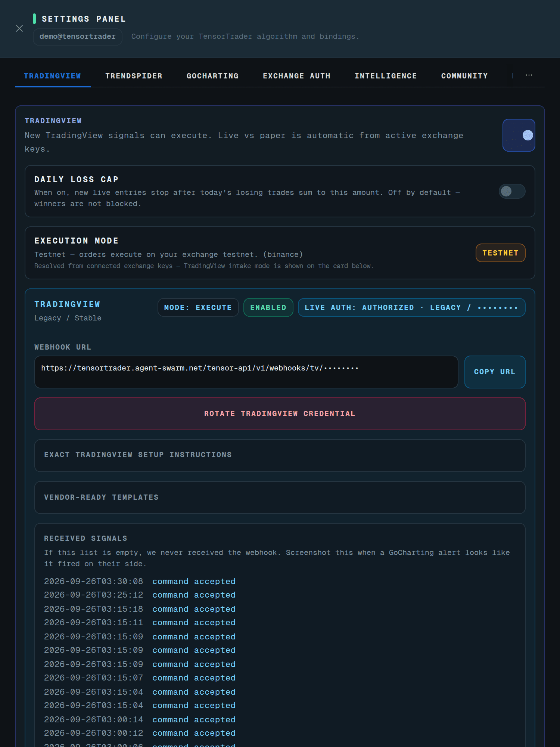Click into the Webhook URL field
560x747 pixels.
point(246,372)
